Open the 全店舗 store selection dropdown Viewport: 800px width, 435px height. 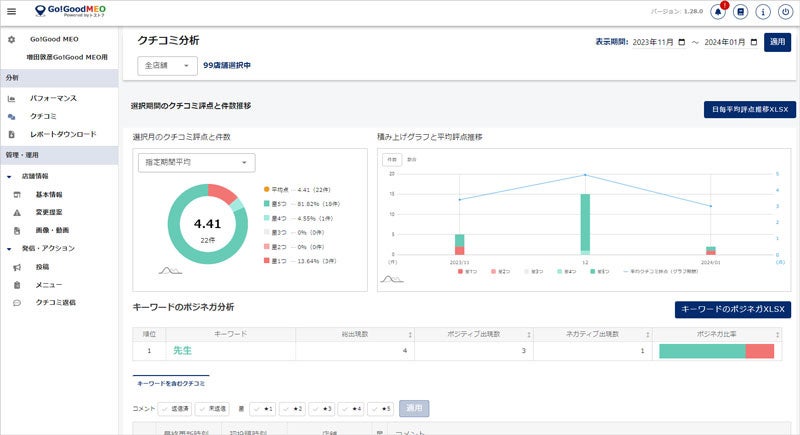[166, 65]
